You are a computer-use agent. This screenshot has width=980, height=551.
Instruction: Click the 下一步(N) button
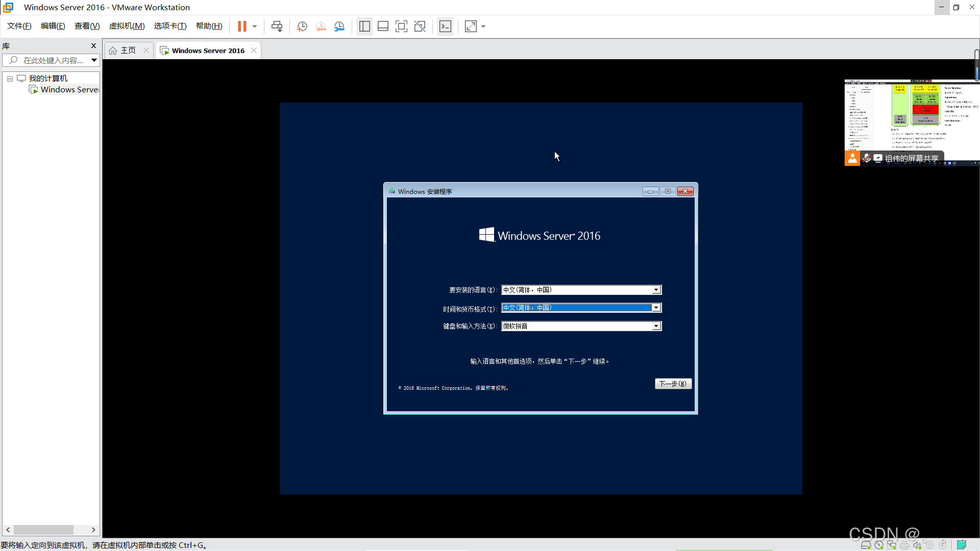coord(673,384)
